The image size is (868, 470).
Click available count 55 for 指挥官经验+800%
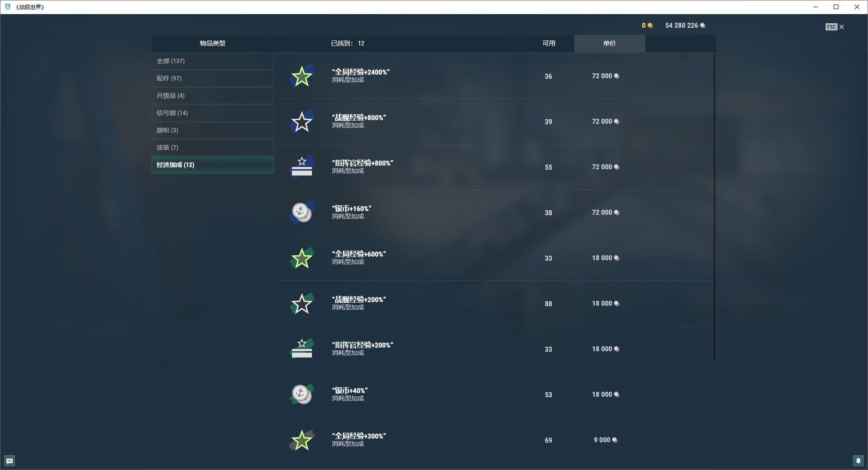click(x=548, y=167)
